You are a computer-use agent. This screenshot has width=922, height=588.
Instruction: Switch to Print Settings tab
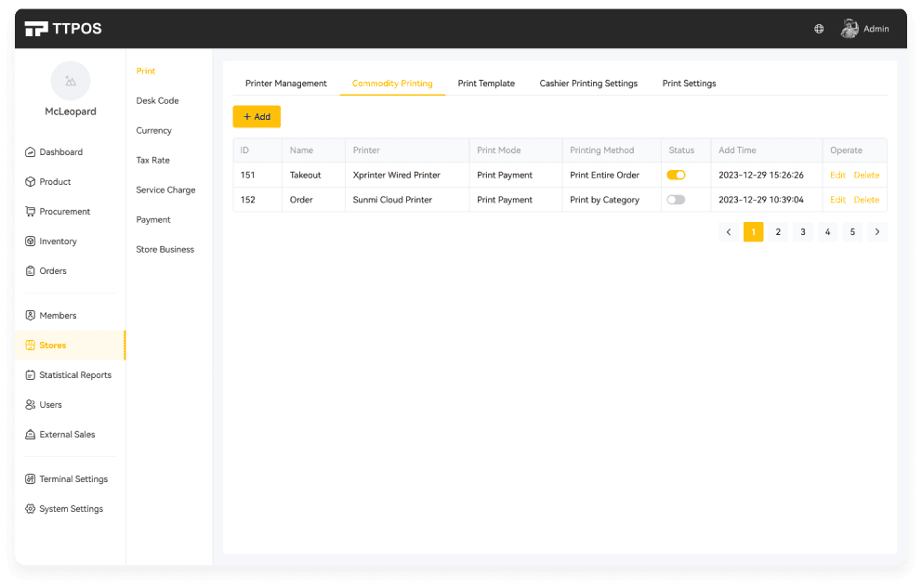(689, 84)
